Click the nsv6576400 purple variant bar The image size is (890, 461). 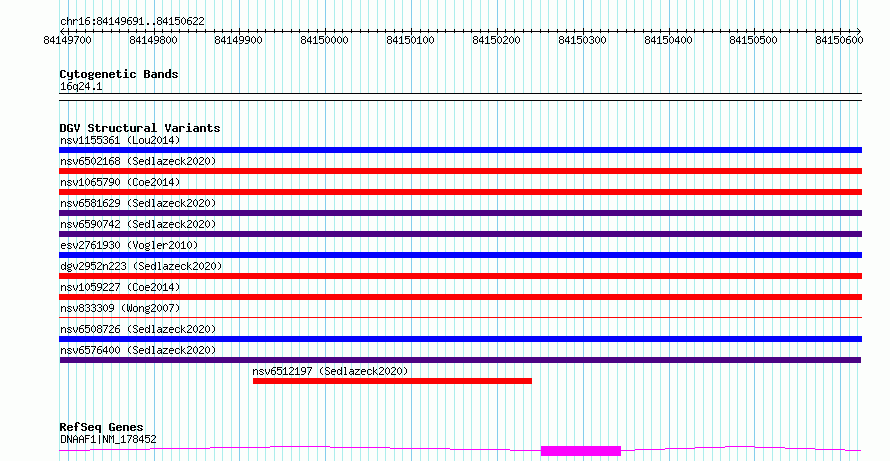[x=460, y=360]
